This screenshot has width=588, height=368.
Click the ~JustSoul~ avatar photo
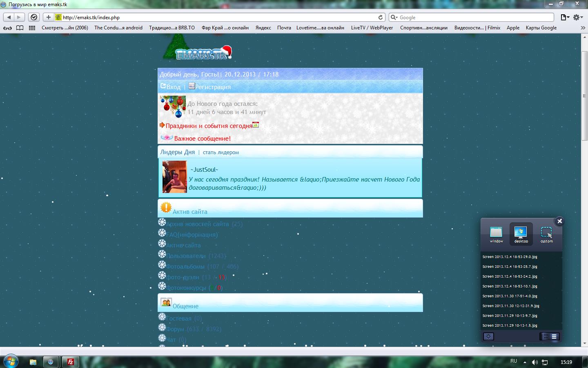point(174,177)
